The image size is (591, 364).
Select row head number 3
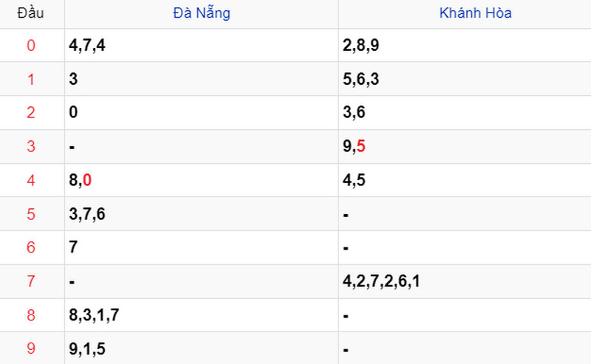(31, 147)
